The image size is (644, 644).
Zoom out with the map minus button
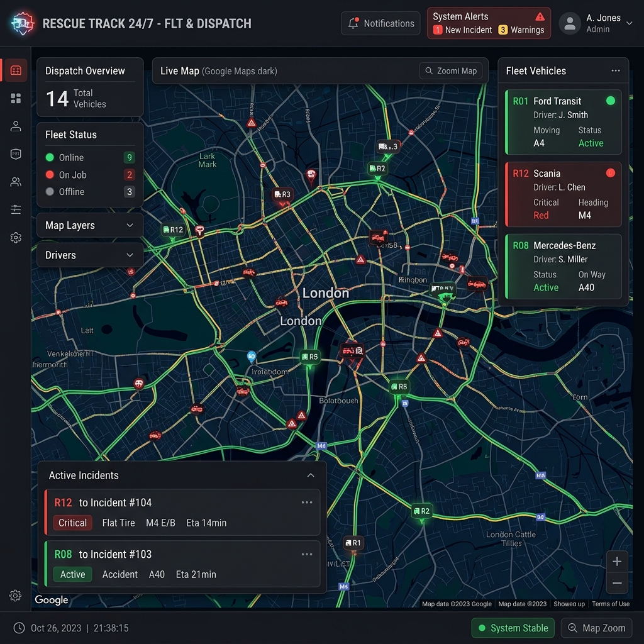616,583
